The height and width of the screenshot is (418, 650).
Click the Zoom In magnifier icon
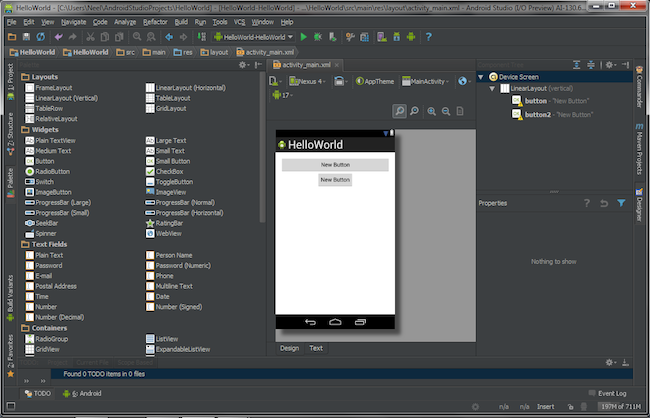[431, 111]
